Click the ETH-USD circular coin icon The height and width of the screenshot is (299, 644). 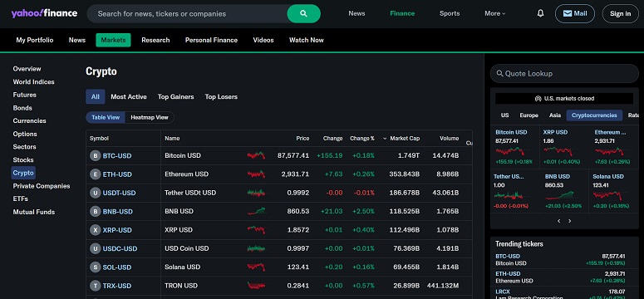[96, 174]
